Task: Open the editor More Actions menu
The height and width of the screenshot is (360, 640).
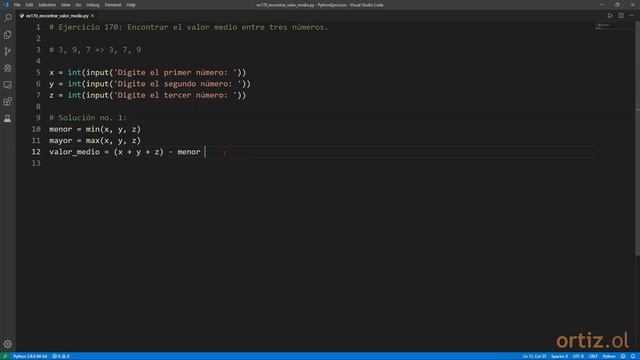Action: click(x=631, y=16)
